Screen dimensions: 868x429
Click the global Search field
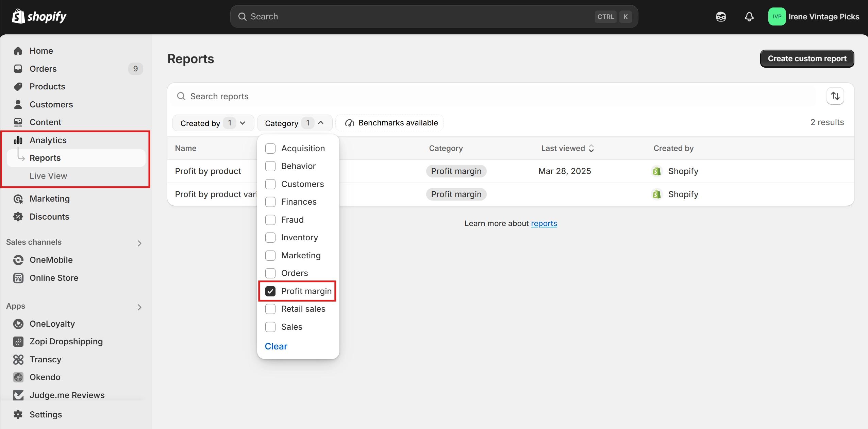(x=434, y=16)
